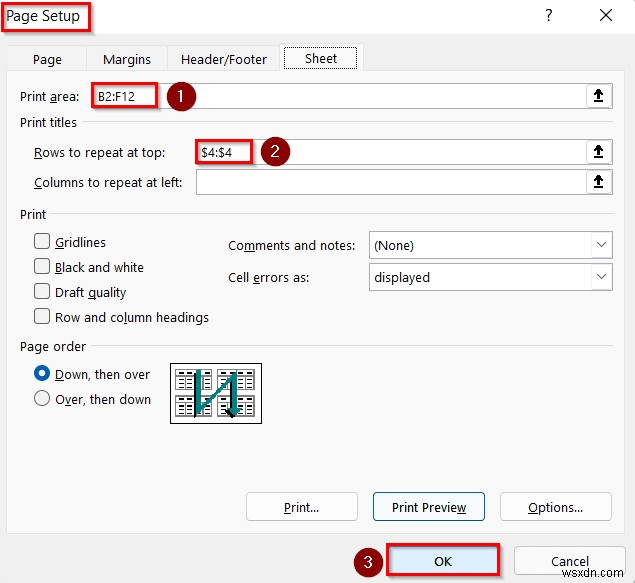Check the Black and white option
Image resolution: width=635 pixels, height=583 pixels.
point(42,267)
